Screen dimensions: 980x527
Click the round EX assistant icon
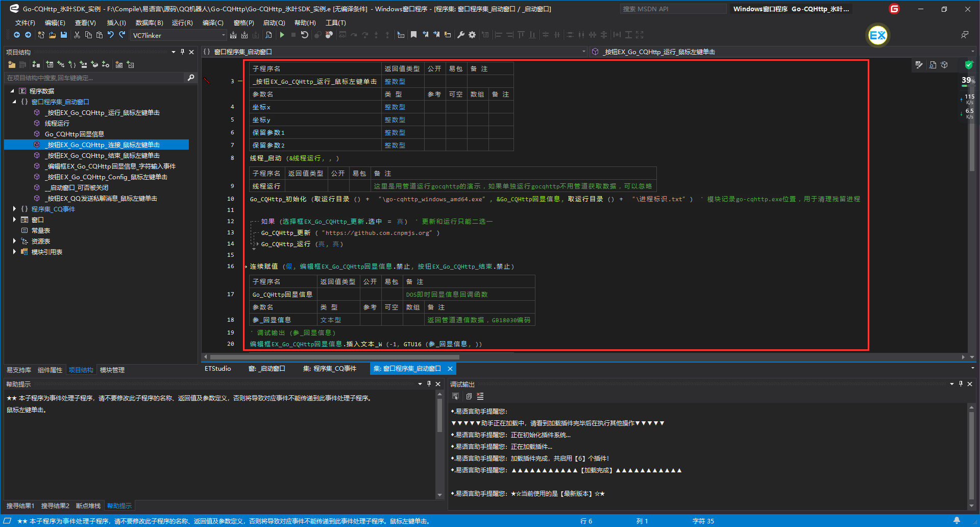[x=877, y=35]
